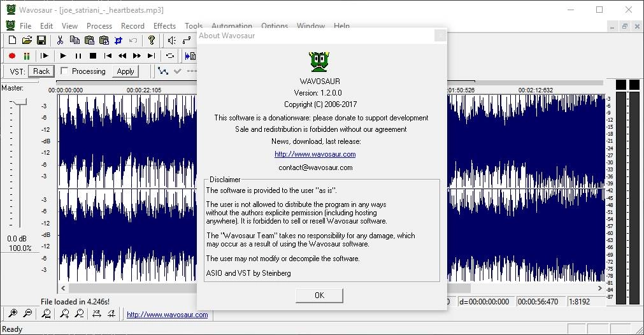The width and height of the screenshot is (644, 335).
Task: Cut selection with the scissors icon
Action: point(60,40)
